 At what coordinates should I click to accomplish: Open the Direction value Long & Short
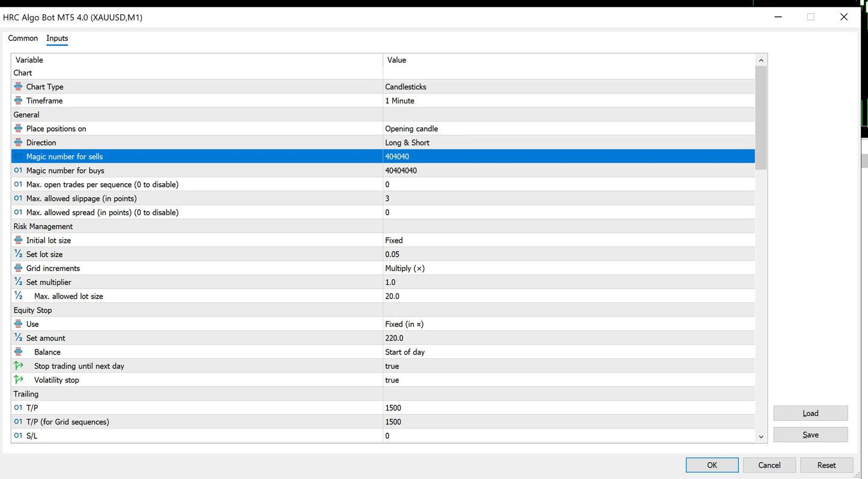(x=568, y=142)
